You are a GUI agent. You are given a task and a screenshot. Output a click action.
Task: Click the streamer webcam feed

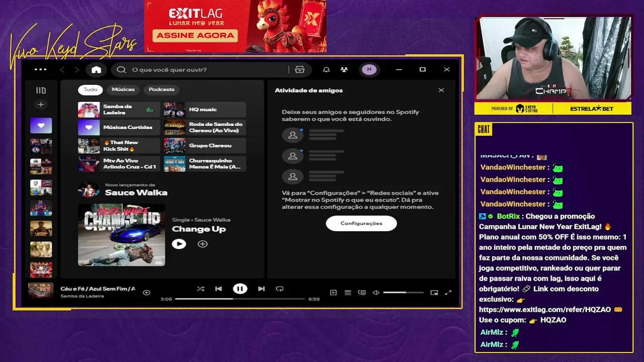point(553,58)
